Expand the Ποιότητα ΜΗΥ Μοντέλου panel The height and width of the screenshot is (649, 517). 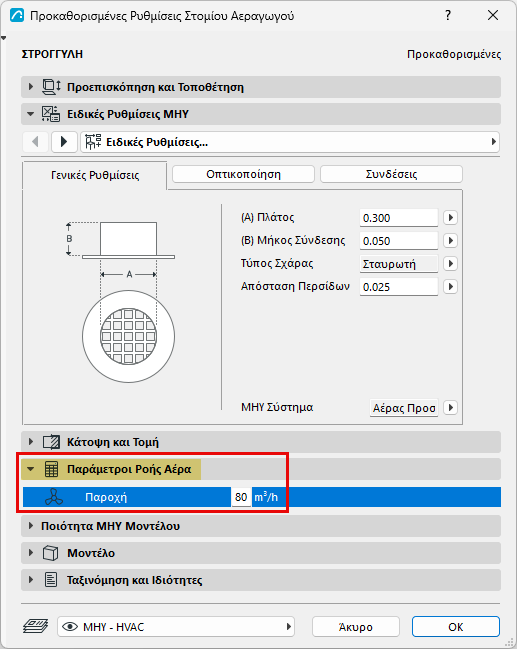point(31,526)
